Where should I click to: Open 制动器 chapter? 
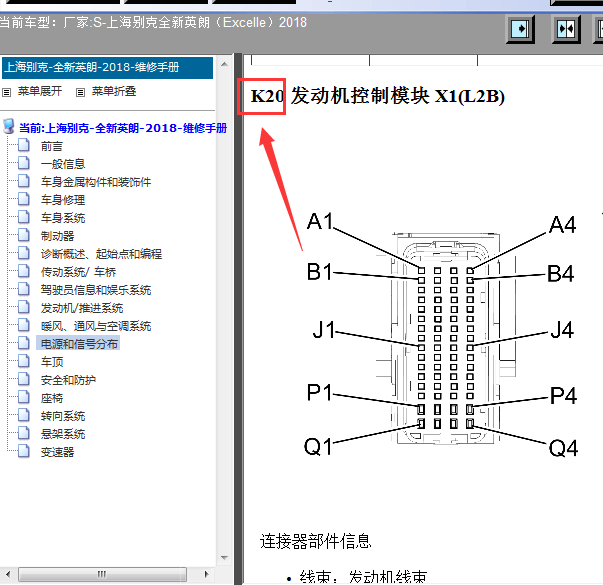tap(57, 236)
